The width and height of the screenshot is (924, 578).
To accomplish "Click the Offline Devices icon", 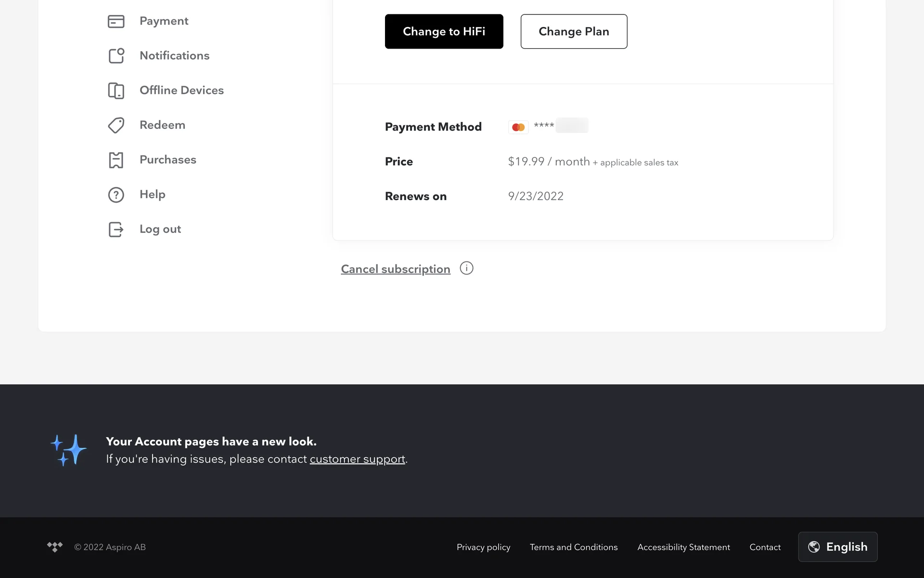I will point(116,91).
